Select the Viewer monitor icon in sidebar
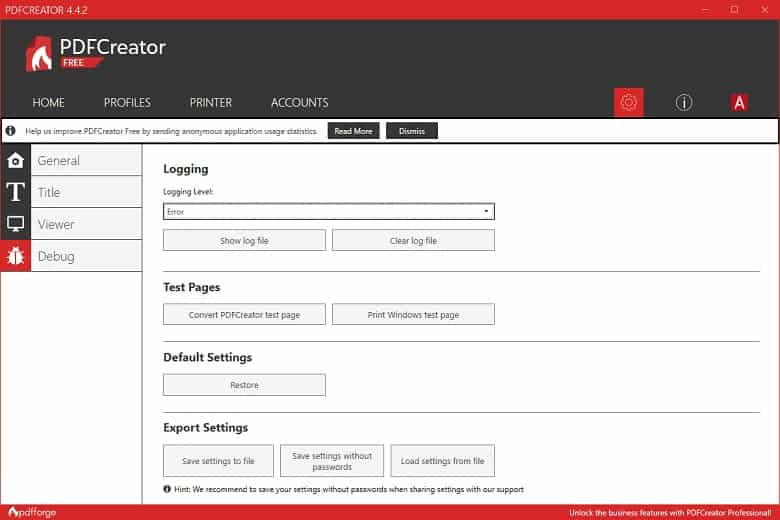This screenshot has width=780, height=520. [x=15, y=224]
